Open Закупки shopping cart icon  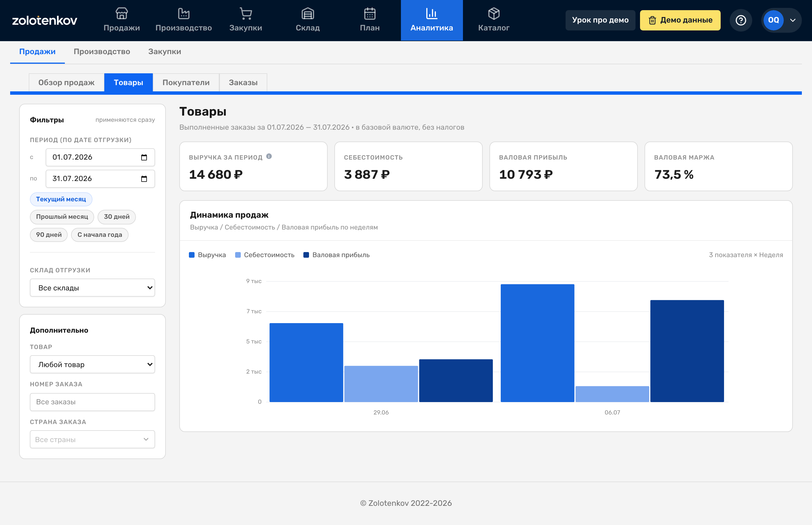[246, 14]
